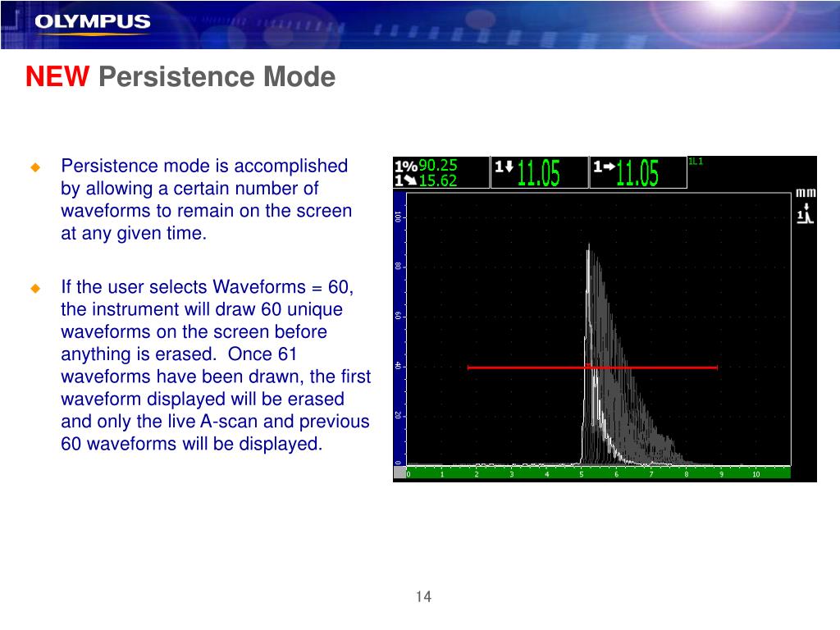The image size is (840, 630).
Task: Click the 2 tick on the green horizontal axis
Action: 477,474
